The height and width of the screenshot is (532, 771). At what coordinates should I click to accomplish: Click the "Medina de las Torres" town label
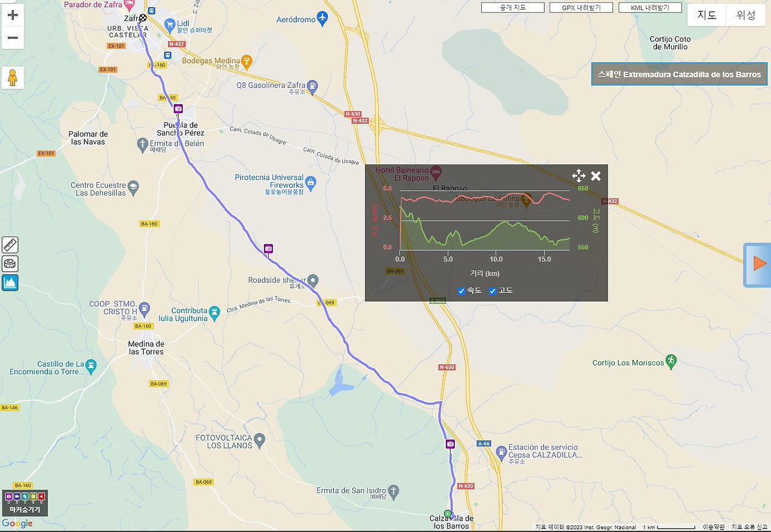click(146, 348)
